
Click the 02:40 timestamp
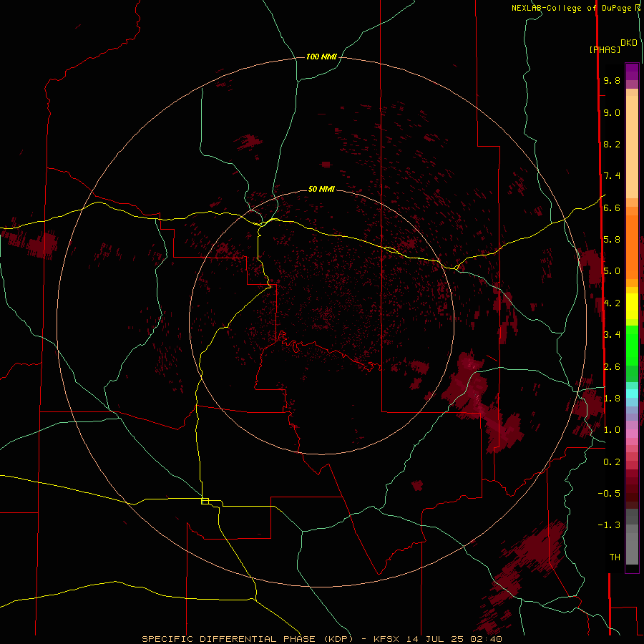487,639
